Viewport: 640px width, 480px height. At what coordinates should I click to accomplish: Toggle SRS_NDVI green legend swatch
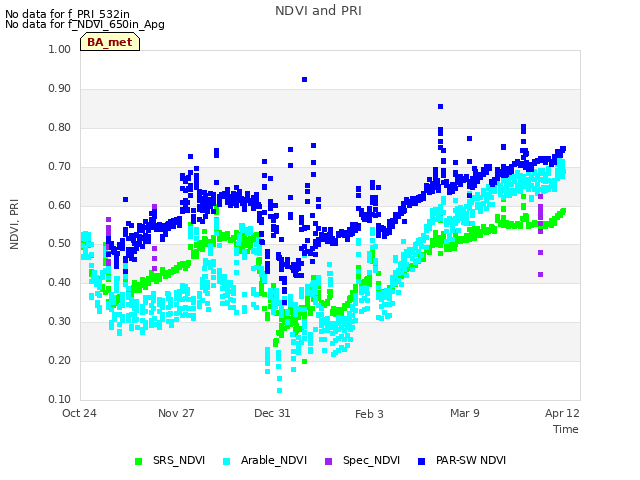[138, 461]
